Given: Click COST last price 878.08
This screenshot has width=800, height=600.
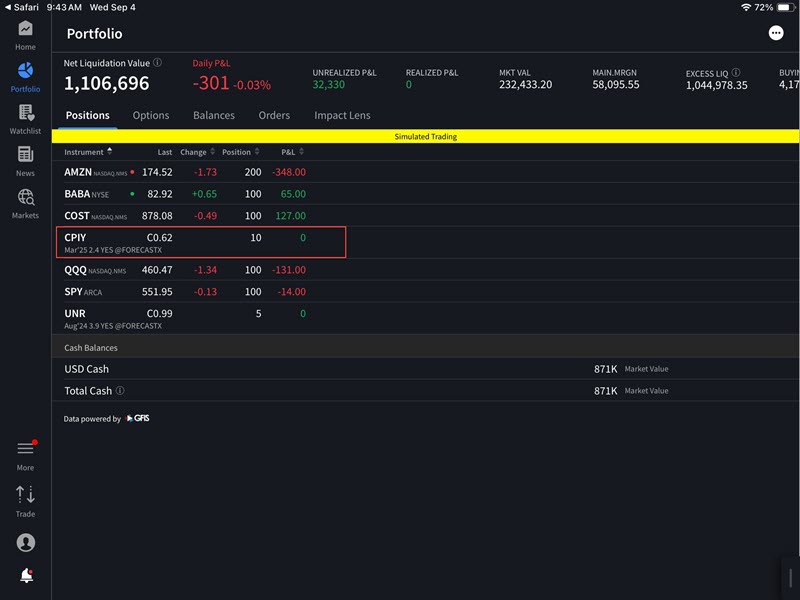Looking at the screenshot, I should 157,216.
